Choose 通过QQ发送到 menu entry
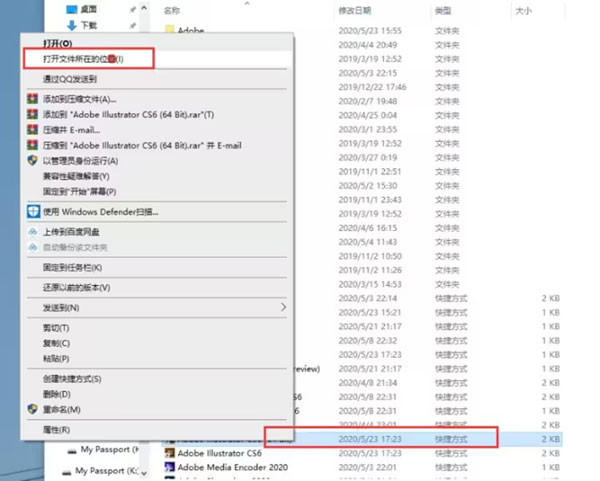The height and width of the screenshot is (481, 600). (70, 79)
